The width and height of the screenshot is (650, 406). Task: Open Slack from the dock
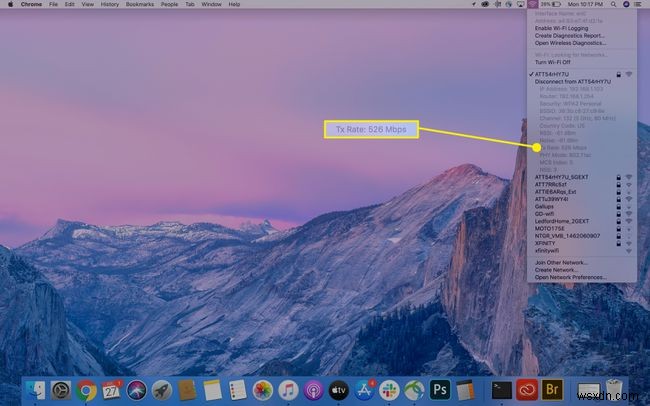point(389,390)
